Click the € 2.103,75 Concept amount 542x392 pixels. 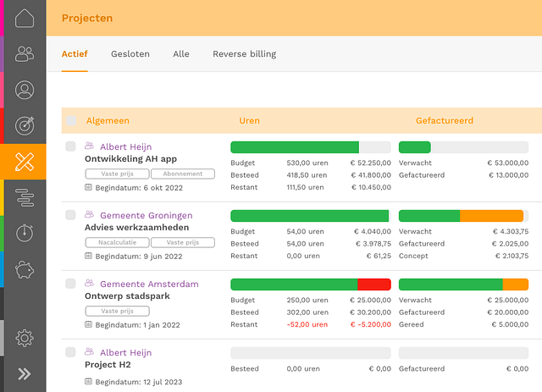click(x=512, y=256)
